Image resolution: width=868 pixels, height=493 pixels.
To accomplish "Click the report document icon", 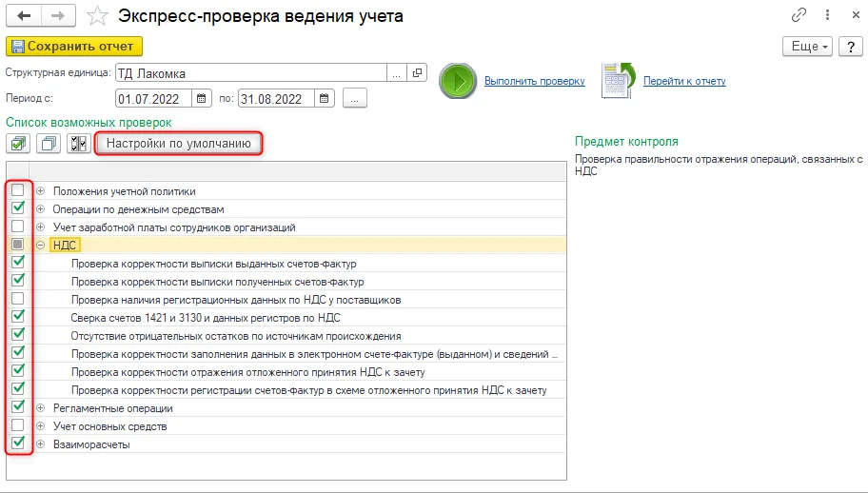I will [x=619, y=81].
